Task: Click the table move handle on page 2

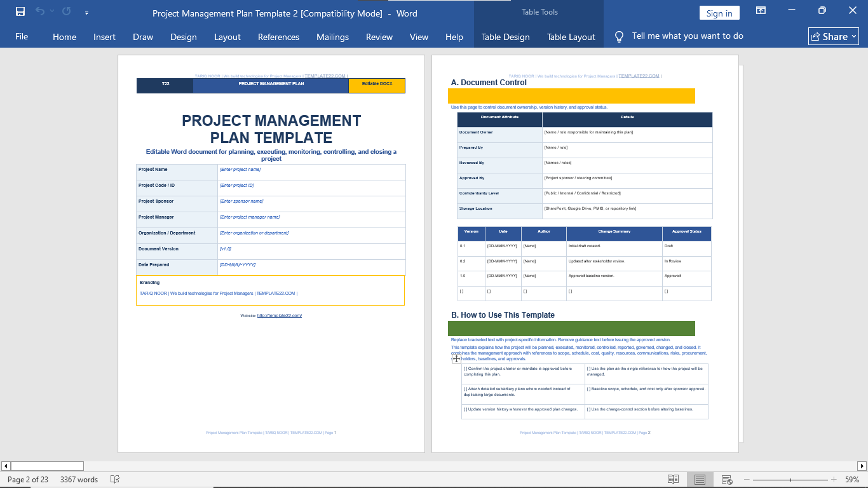Action: point(456,359)
